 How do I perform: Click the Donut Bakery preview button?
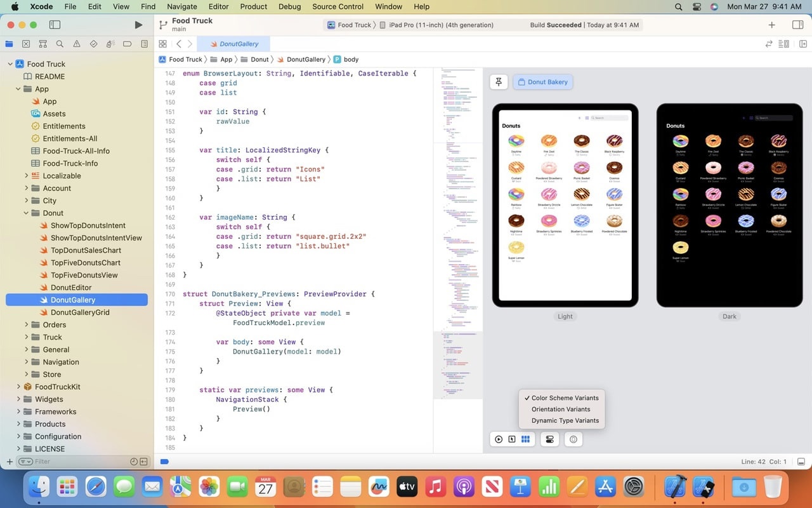pyautogui.click(x=542, y=82)
